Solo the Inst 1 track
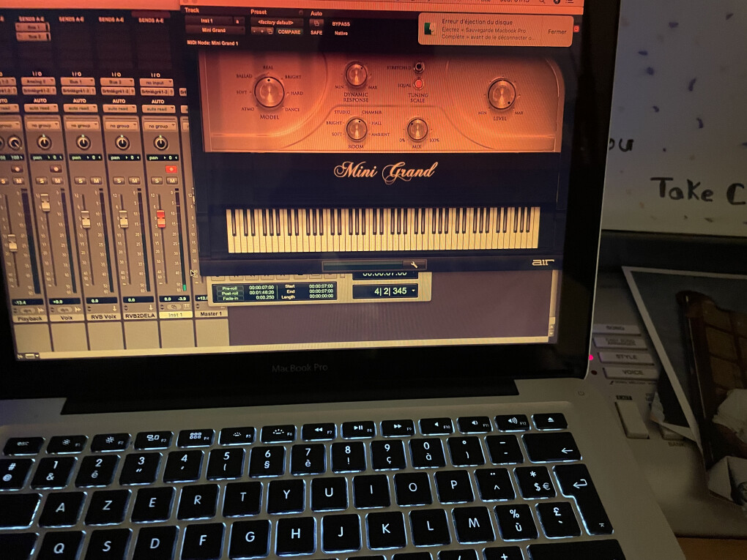Image resolution: width=747 pixels, height=560 pixels. point(156,181)
